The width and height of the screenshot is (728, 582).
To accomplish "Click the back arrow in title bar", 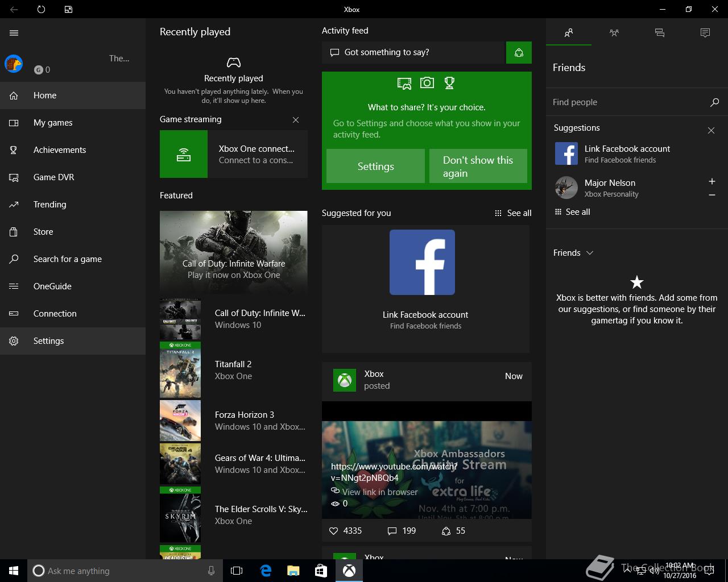I will pyautogui.click(x=14, y=10).
